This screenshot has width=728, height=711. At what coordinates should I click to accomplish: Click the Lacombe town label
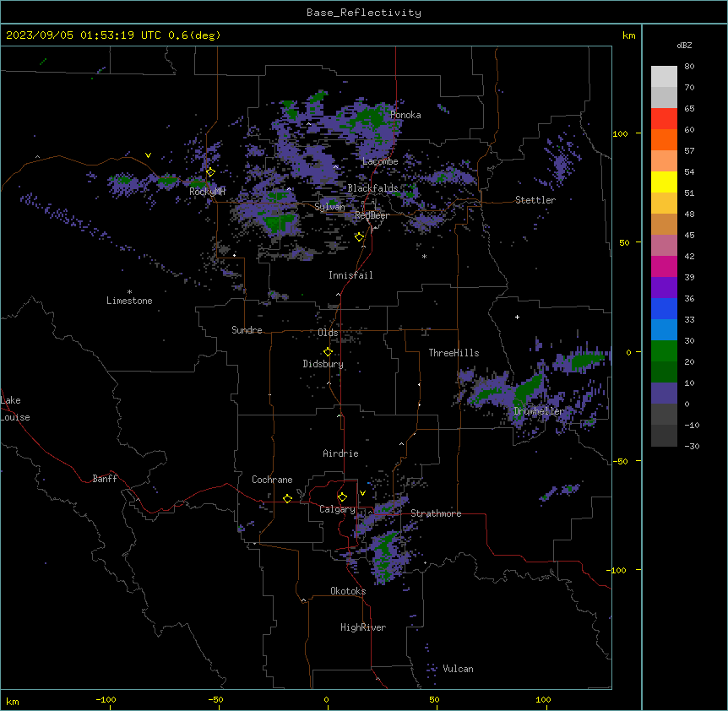[x=380, y=161]
